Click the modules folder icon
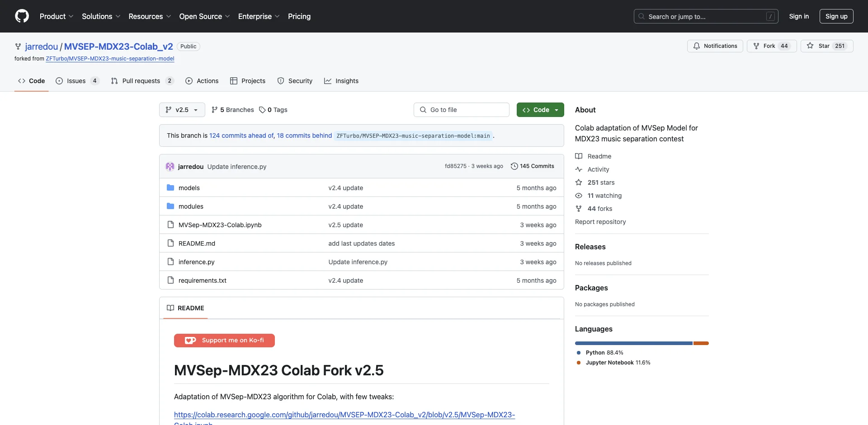This screenshot has width=868, height=425. [170, 206]
